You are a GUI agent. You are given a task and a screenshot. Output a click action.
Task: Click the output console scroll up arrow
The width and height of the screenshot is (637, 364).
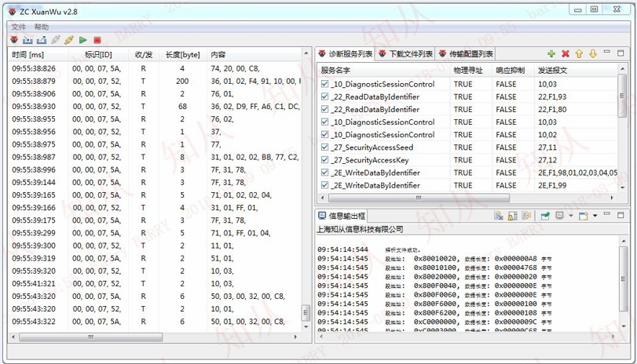(x=623, y=241)
